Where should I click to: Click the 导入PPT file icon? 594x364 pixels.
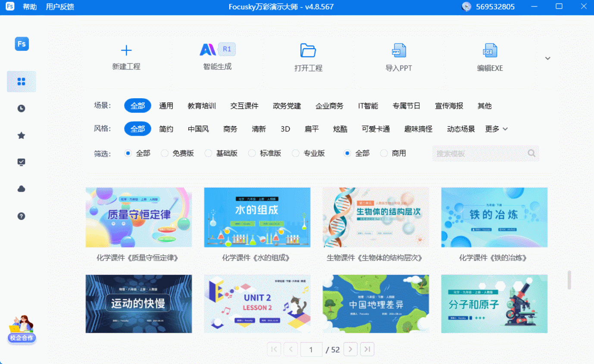click(399, 51)
